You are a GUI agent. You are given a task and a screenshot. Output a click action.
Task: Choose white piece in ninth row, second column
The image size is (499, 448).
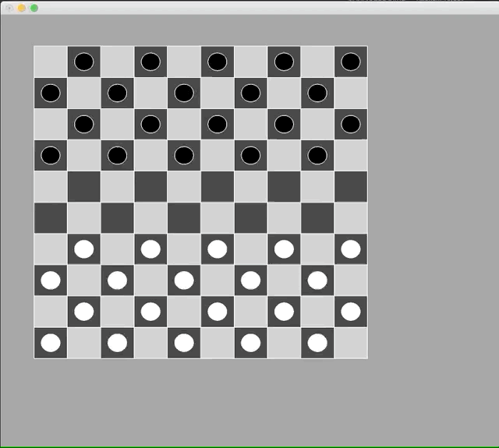[84, 312]
